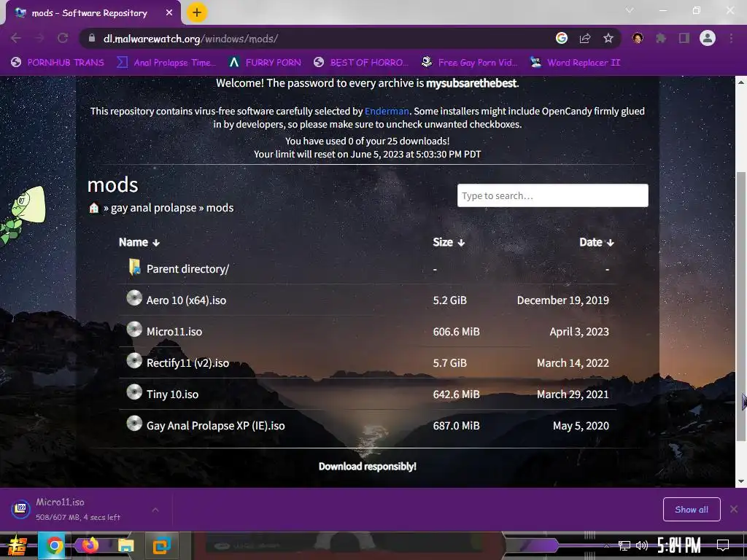747x560 pixels.
Task: Download 'Rectify11 (v2).iso'
Action: click(x=187, y=363)
